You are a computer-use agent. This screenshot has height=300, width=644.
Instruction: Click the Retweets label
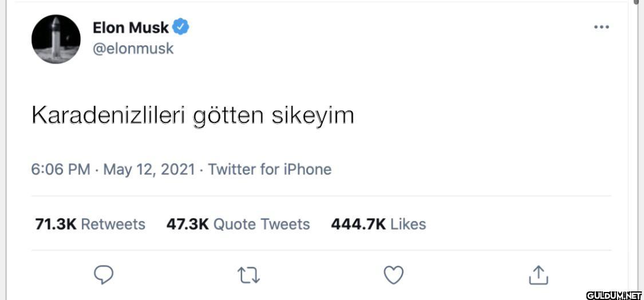(x=113, y=224)
